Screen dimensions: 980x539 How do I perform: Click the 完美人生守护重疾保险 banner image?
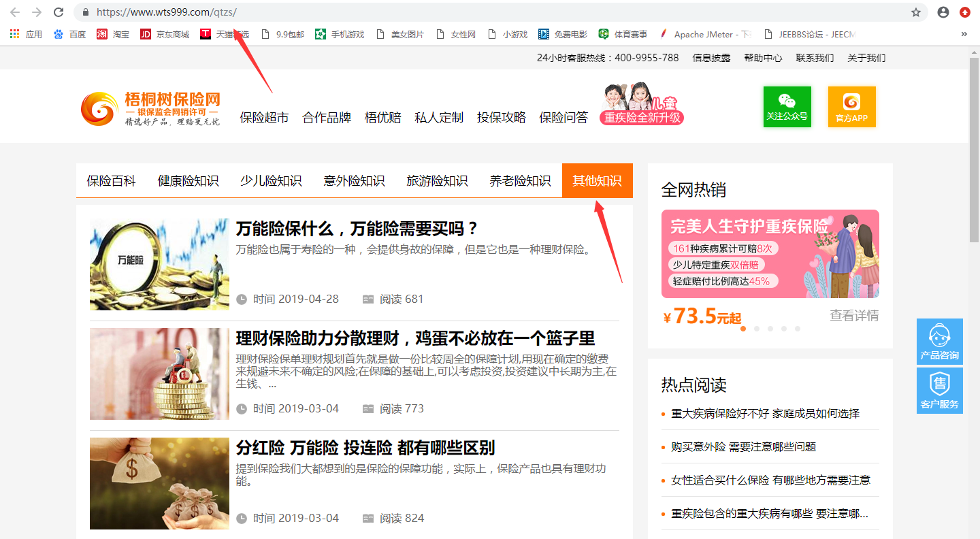tap(770, 254)
